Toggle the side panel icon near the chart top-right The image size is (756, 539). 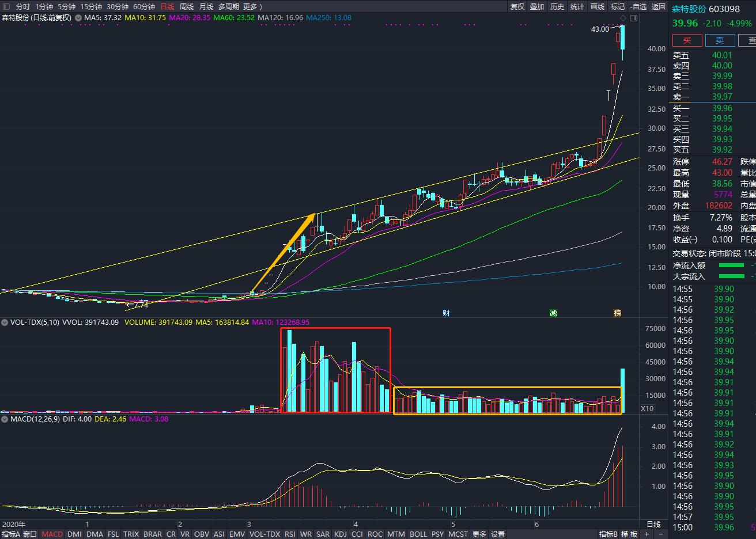[x=634, y=18]
